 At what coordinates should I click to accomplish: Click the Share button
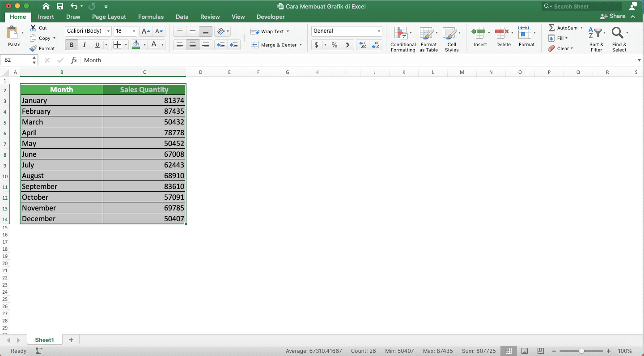(613, 16)
